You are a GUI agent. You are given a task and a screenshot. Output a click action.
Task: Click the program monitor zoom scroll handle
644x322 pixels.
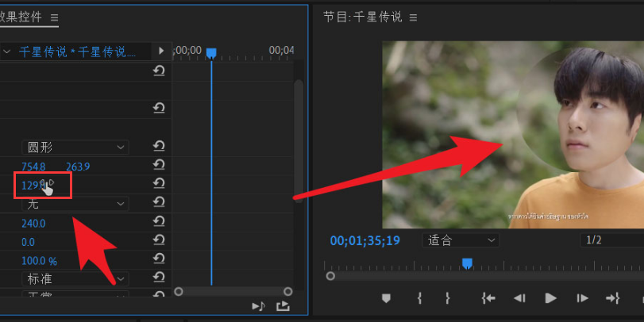[330, 276]
